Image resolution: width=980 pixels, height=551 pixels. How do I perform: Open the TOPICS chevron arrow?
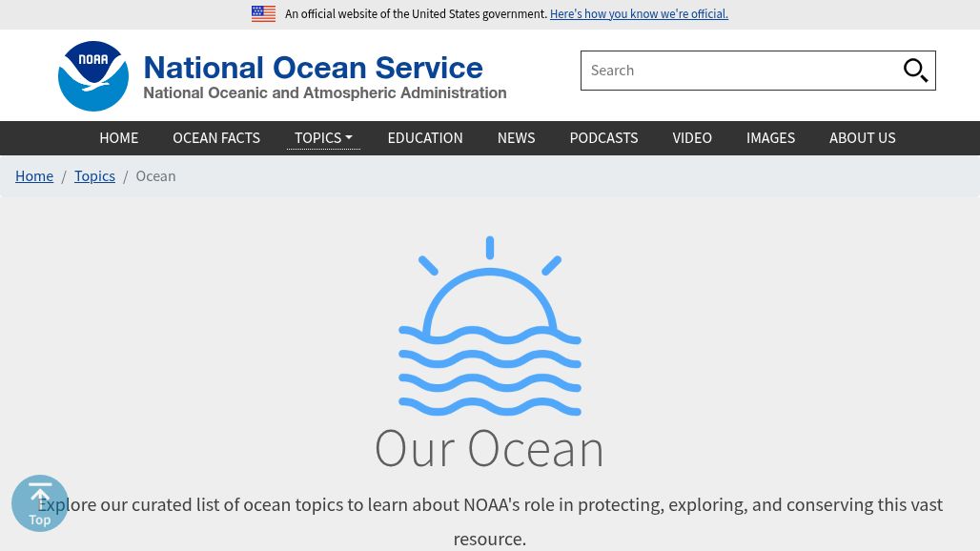click(x=347, y=137)
